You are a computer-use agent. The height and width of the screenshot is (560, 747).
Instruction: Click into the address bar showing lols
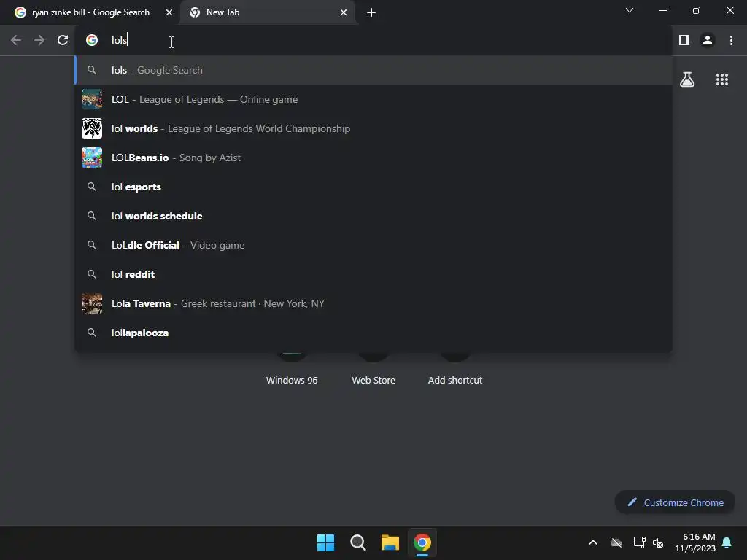coord(374,41)
